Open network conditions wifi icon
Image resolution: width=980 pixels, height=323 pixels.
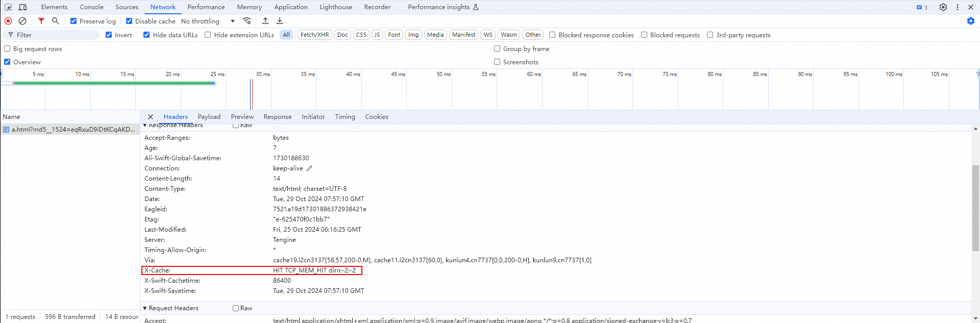[247, 21]
